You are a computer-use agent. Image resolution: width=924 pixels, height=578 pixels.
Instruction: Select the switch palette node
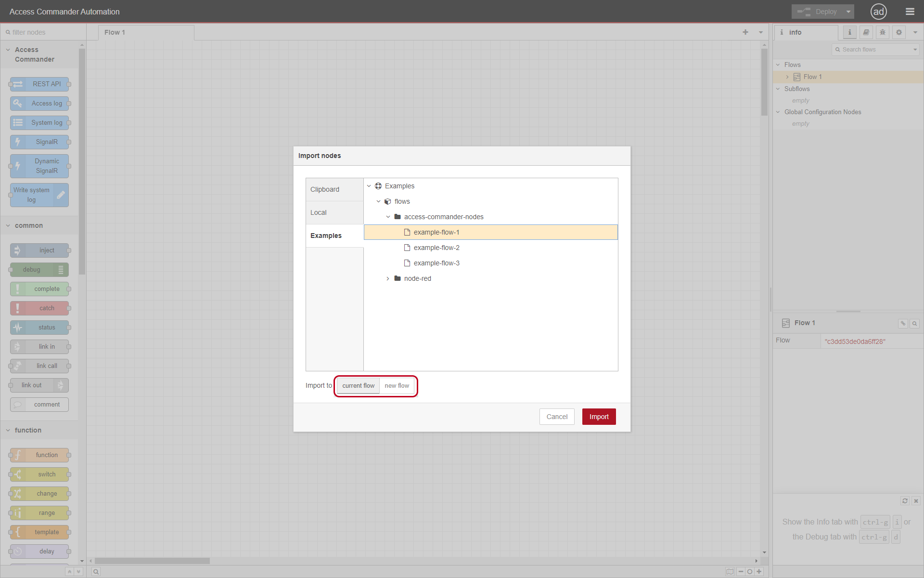[39, 474]
